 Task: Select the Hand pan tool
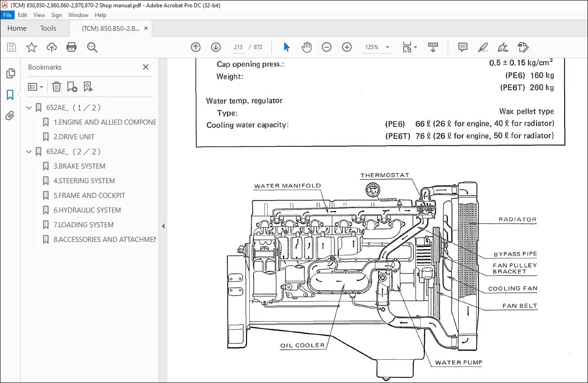pos(306,47)
